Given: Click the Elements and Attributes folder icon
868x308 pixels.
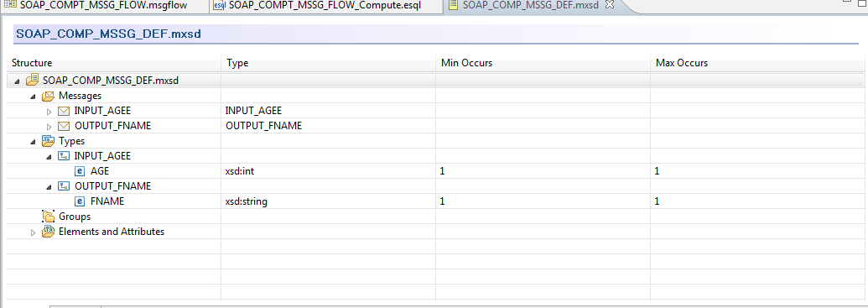Looking at the screenshot, I should [48, 232].
